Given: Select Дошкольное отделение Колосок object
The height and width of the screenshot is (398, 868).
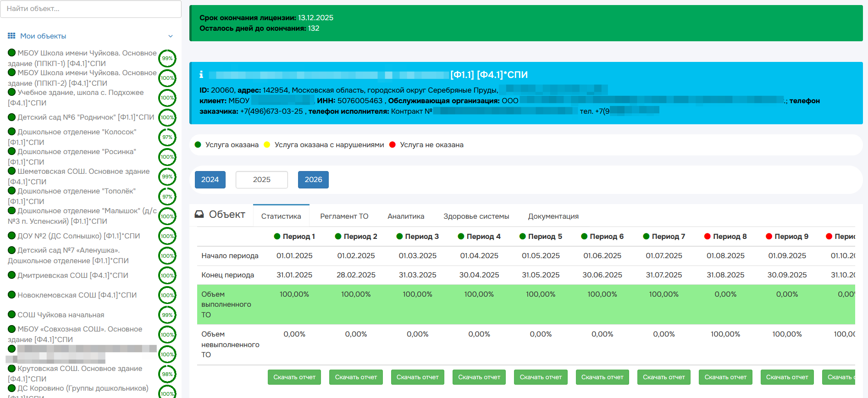Looking at the screenshot, I should coord(72,137).
